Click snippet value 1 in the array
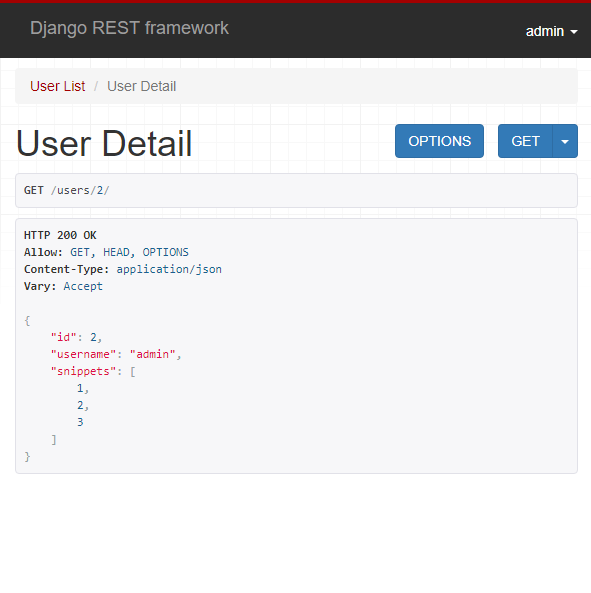Screen dimensions: 591x593 pos(80,388)
